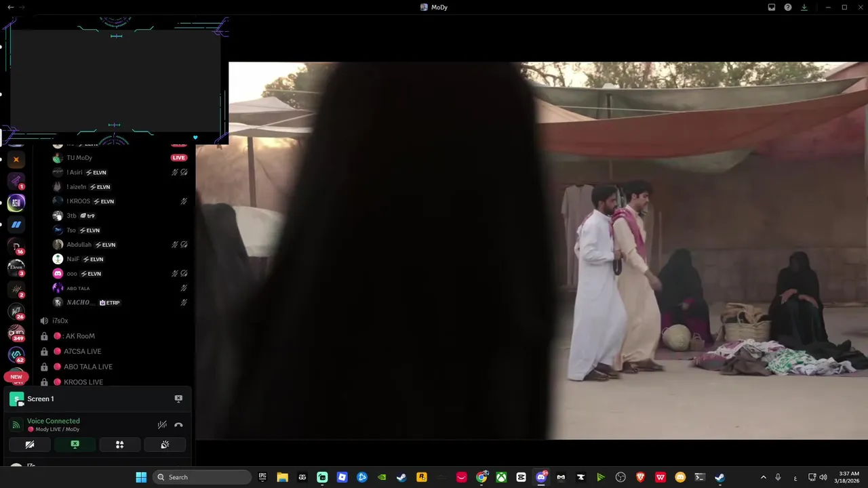868x488 pixels.
Task: Open the Discord help question mark icon
Action: [x=788, y=7]
